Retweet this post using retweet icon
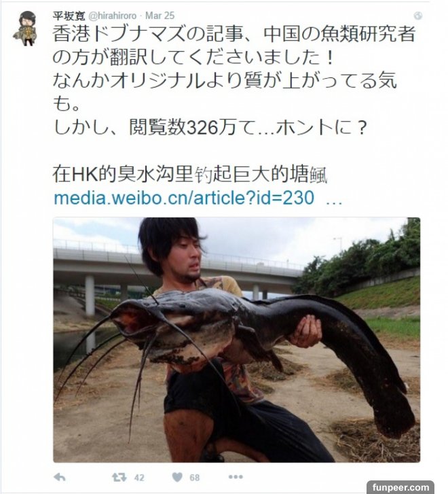The width and height of the screenshot is (448, 494). coord(119,477)
